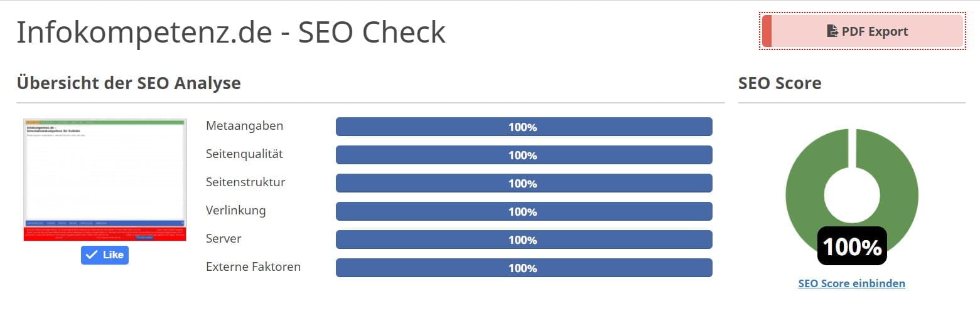Click the PDF Export button
The height and width of the screenshot is (316, 980).
tap(863, 31)
